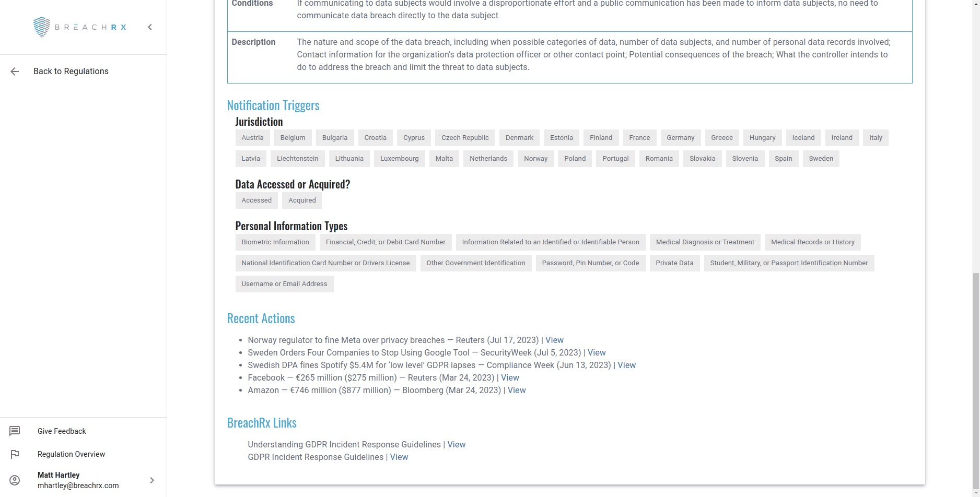Select the Germany chip
The image size is (980, 497).
point(681,138)
